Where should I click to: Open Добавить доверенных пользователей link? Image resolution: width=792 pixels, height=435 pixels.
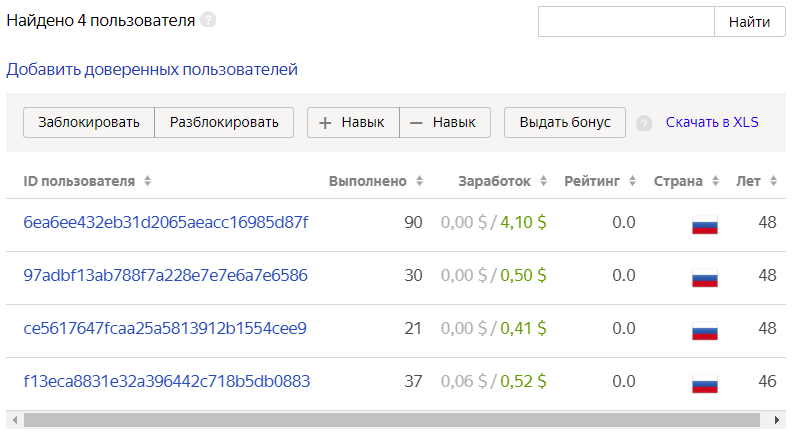point(152,70)
